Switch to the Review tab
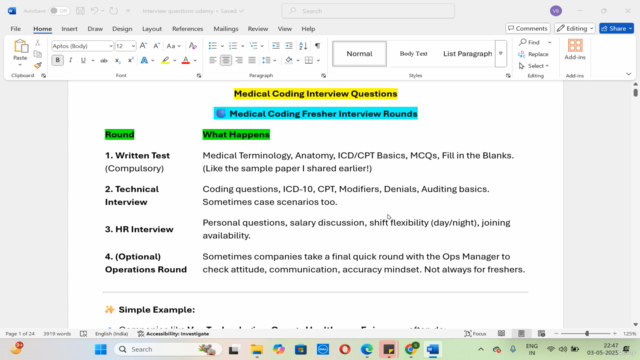Screen dimensions: 640x360 [x=258, y=29]
